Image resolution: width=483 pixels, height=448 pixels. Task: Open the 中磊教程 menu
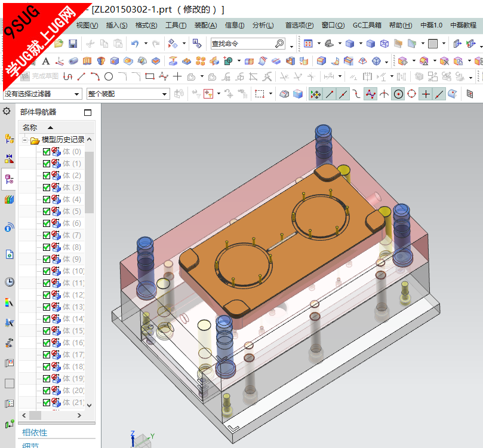[463, 25]
